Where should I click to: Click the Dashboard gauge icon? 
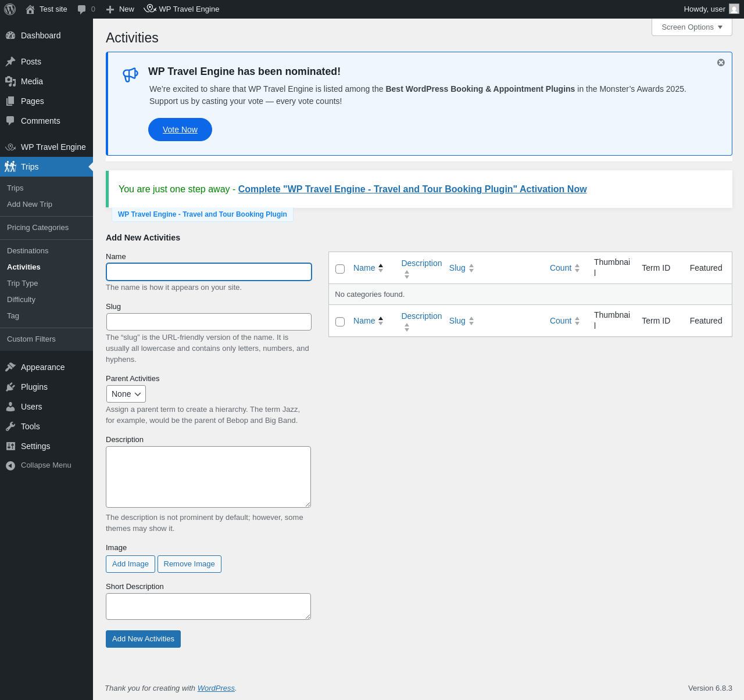(x=10, y=35)
